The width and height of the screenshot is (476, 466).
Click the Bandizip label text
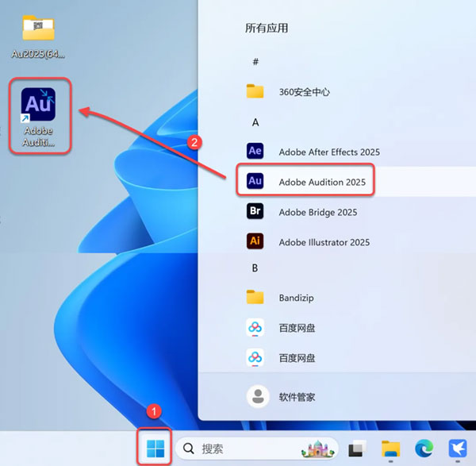click(296, 298)
